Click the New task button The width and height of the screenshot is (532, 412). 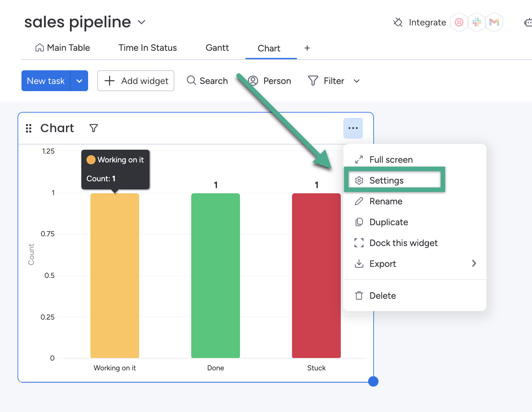tap(46, 81)
